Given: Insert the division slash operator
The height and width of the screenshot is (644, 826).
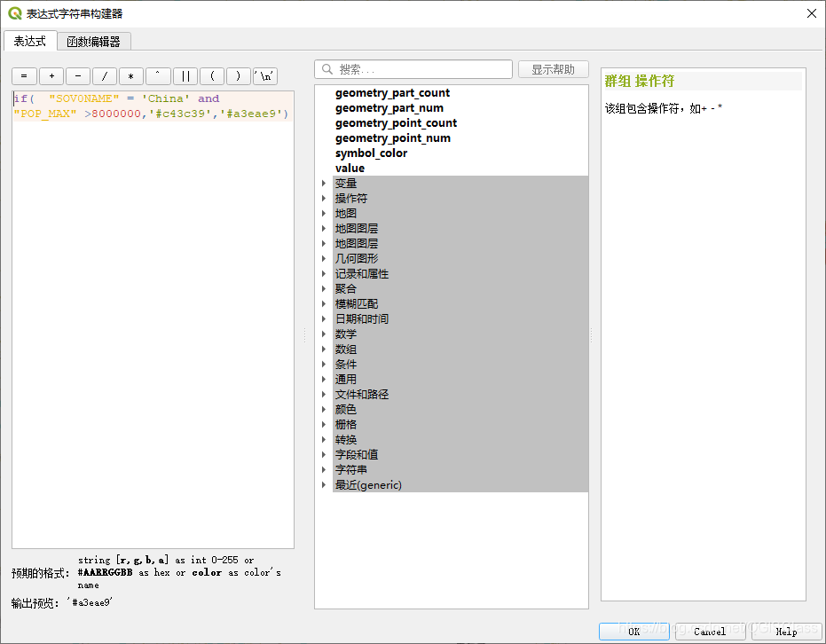Looking at the screenshot, I should 105,76.
